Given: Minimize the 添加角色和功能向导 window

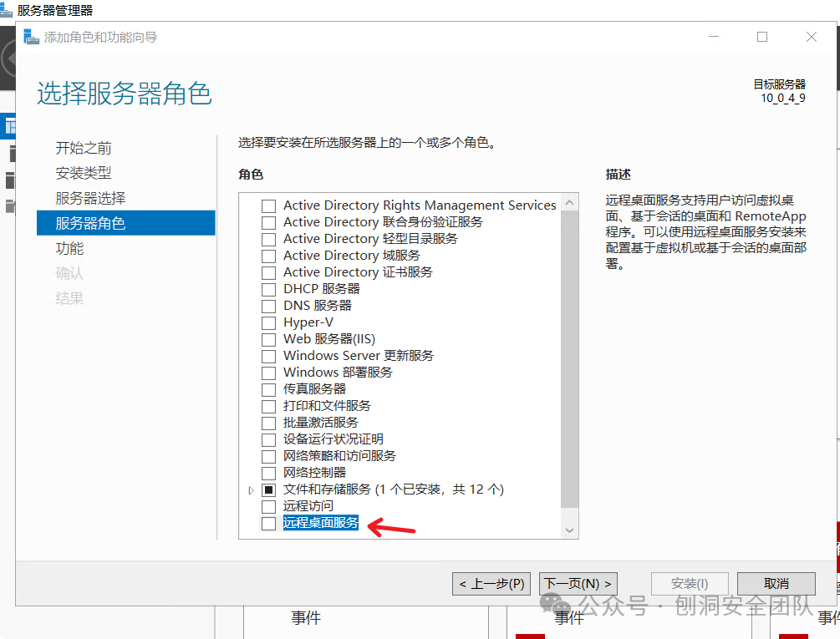Looking at the screenshot, I should (x=714, y=37).
